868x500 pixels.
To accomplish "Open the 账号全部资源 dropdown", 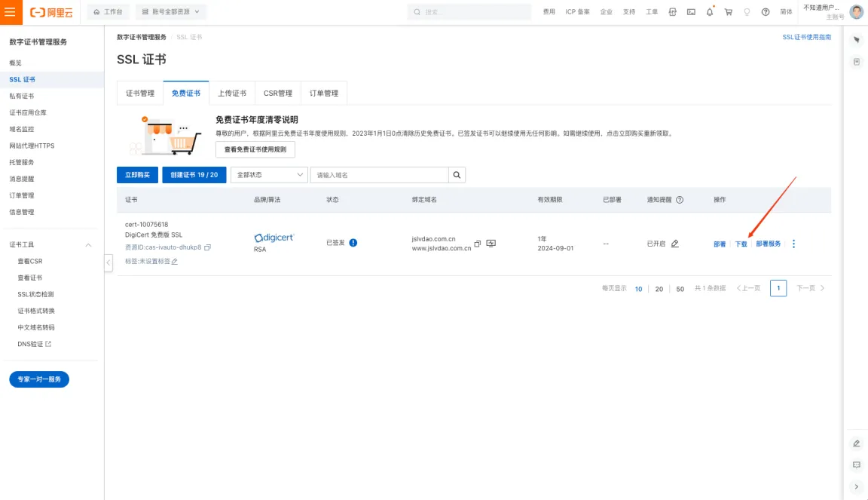I will pyautogui.click(x=170, y=11).
